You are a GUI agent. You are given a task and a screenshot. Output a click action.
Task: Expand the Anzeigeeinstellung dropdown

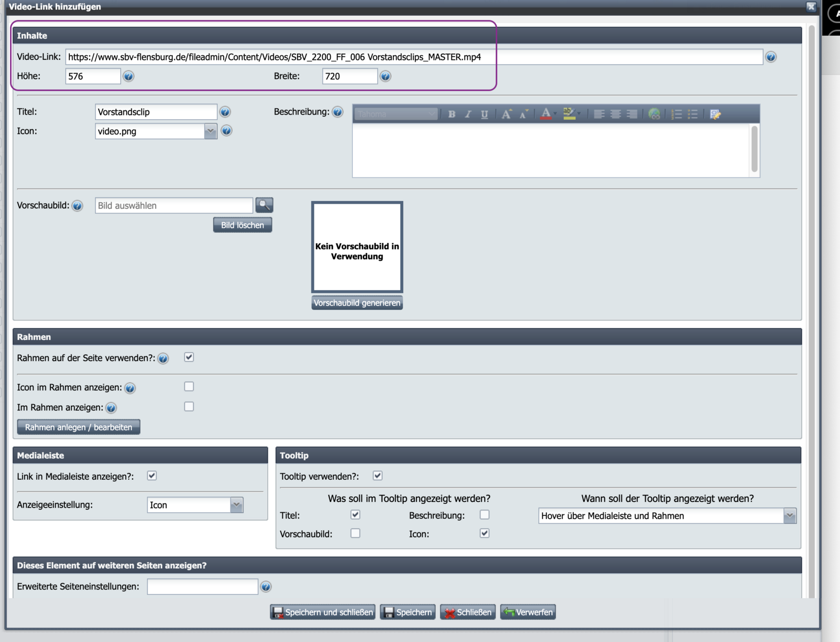point(237,505)
